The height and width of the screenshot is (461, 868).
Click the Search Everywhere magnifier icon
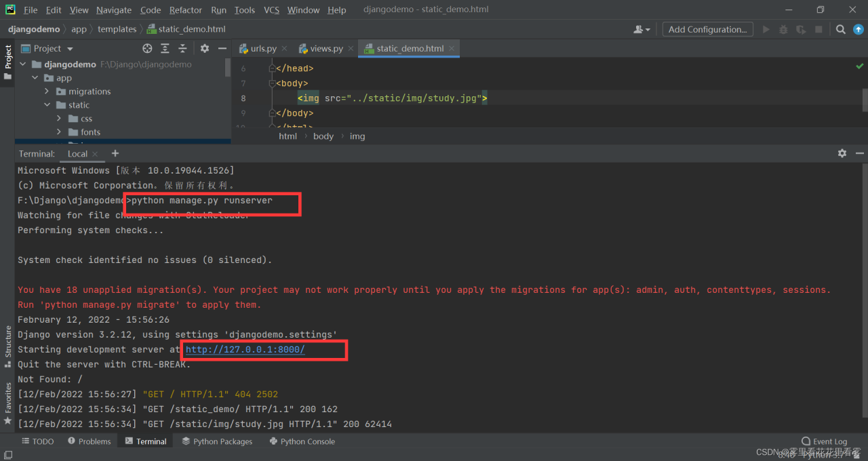click(840, 29)
